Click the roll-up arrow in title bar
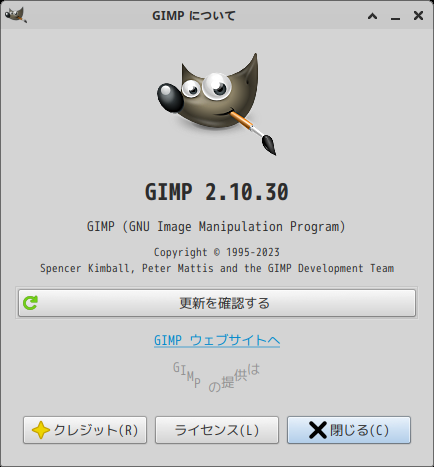This screenshot has height=467, width=434. click(372, 16)
